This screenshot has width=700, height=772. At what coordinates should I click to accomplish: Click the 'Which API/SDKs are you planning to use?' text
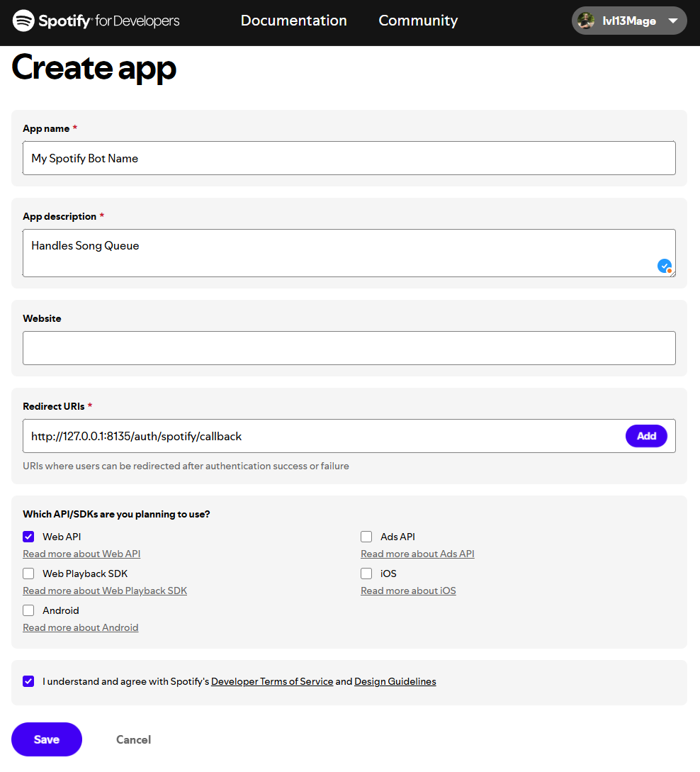pos(116,514)
